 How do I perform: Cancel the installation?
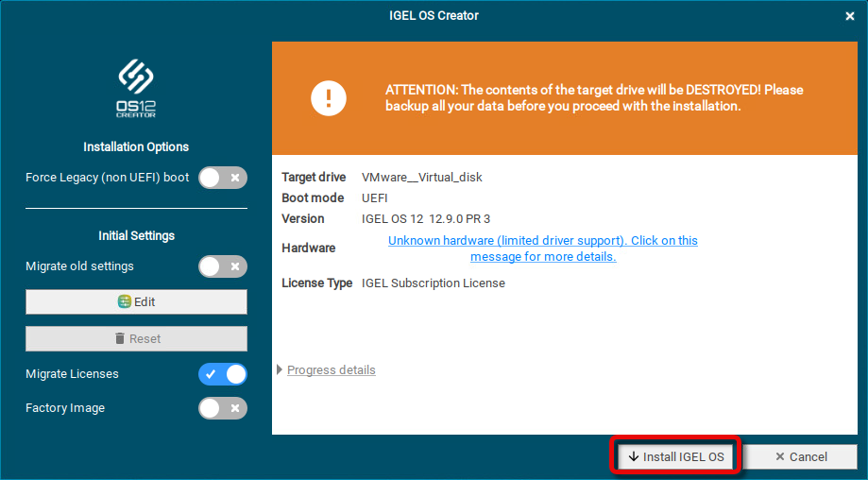pos(801,456)
